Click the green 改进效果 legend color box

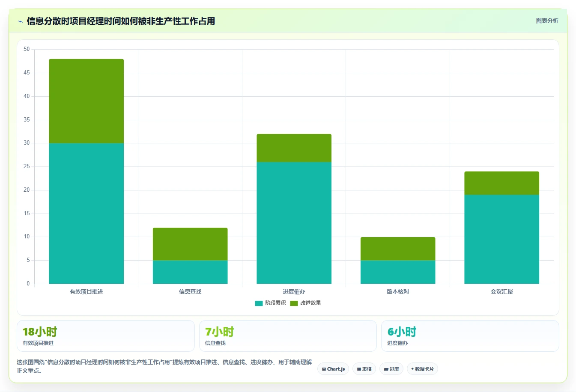point(294,303)
